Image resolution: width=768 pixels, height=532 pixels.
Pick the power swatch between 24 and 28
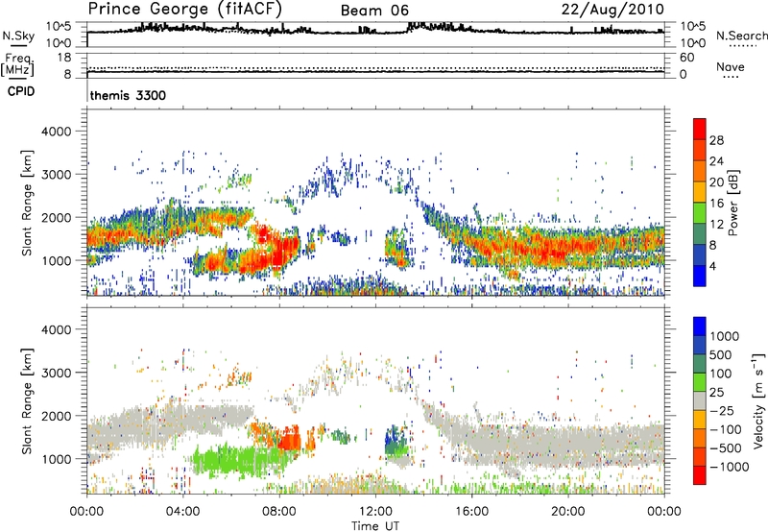700,150
